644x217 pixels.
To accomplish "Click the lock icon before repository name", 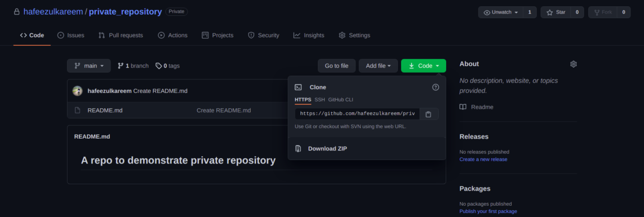I will [17, 11].
